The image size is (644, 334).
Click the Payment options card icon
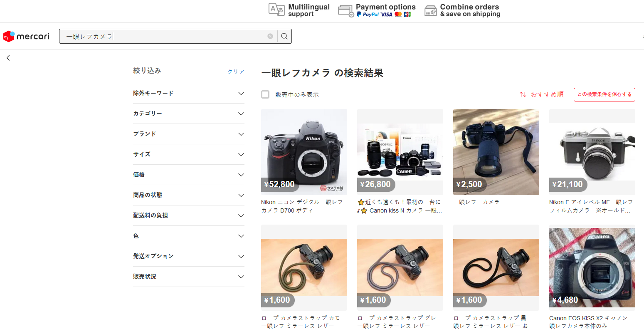pos(345,11)
